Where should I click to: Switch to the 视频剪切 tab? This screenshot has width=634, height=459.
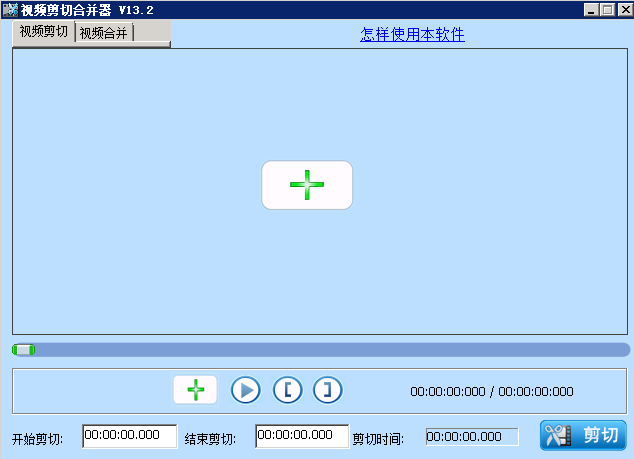pyautogui.click(x=44, y=31)
